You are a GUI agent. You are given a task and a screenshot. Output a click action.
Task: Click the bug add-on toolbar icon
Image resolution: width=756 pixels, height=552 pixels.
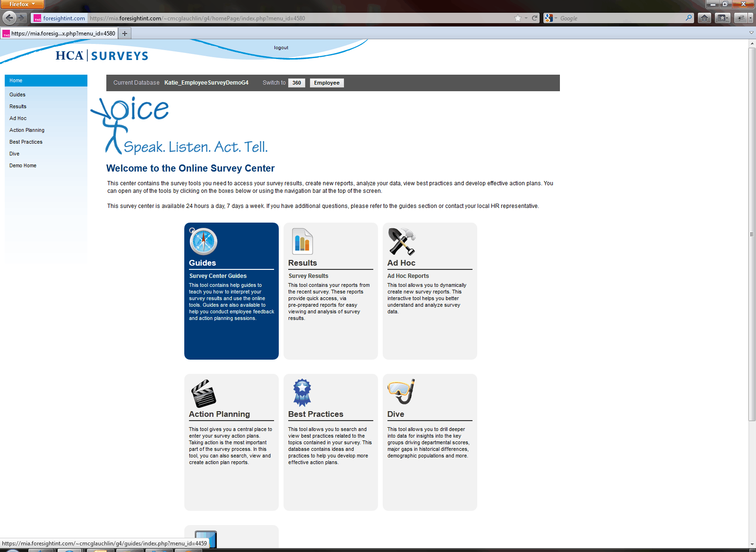(x=741, y=18)
